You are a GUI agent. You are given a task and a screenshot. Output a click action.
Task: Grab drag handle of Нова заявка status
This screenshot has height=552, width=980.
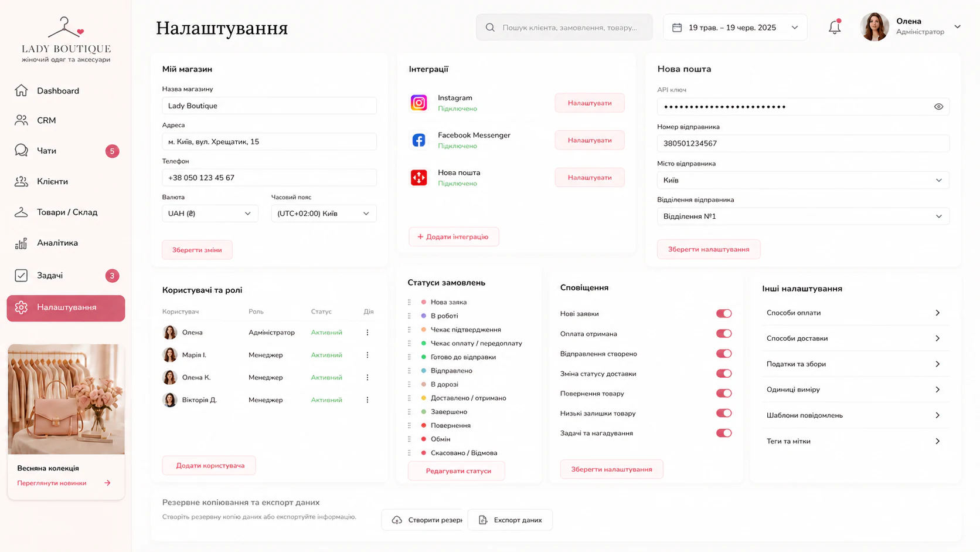tap(409, 302)
